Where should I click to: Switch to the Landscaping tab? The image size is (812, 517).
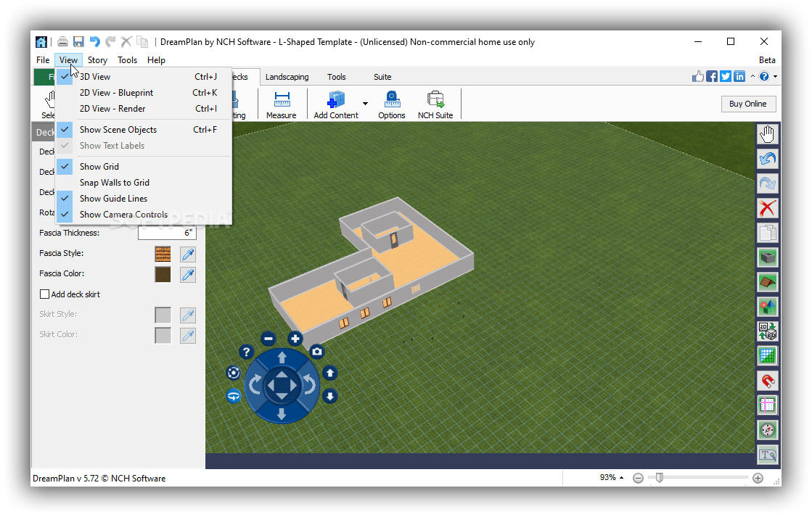pos(287,77)
